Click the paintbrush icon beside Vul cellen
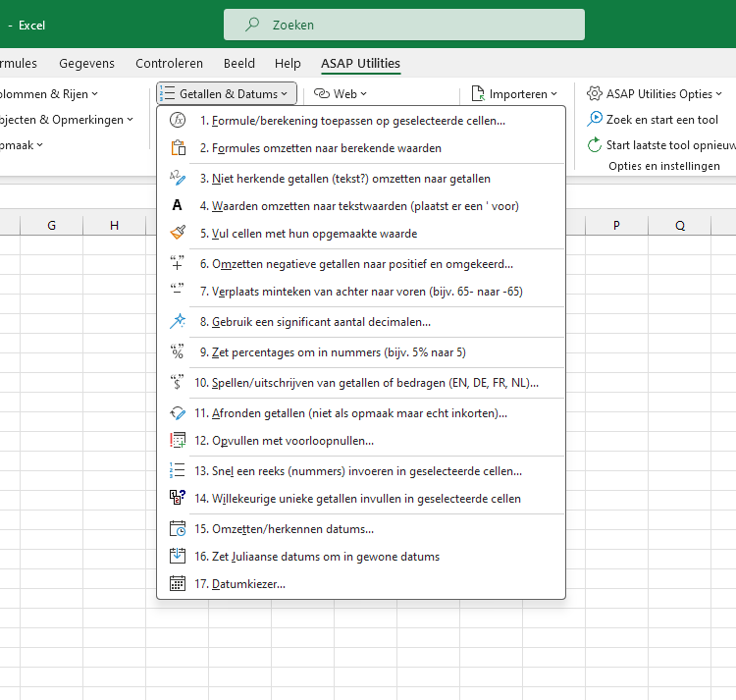 [178, 233]
